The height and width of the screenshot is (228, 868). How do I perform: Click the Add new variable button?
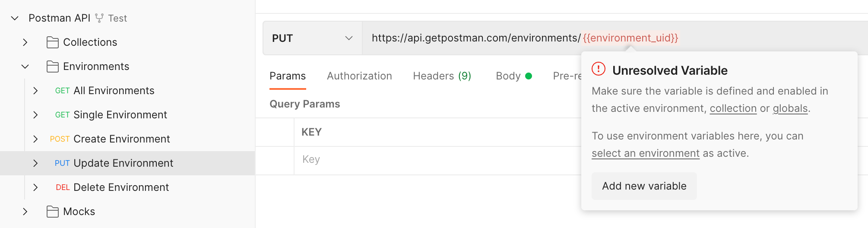coord(644,186)
